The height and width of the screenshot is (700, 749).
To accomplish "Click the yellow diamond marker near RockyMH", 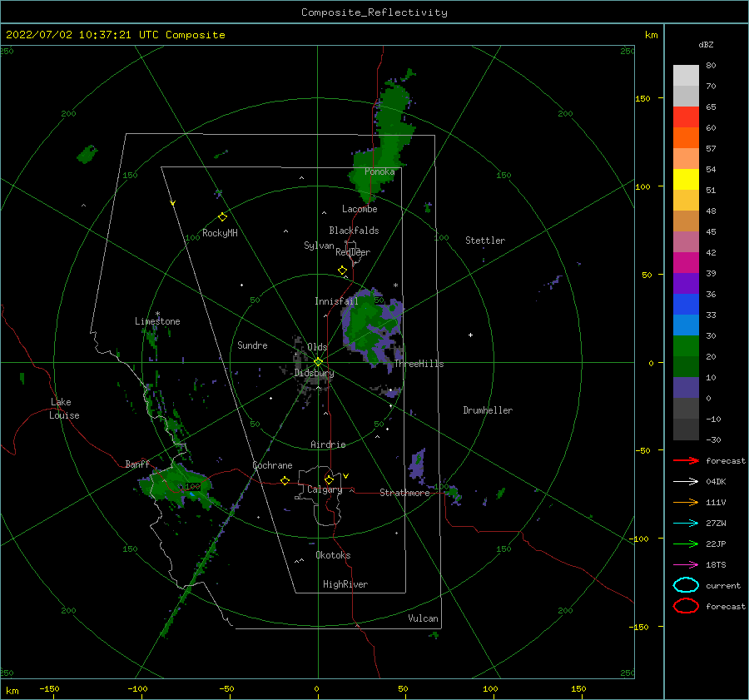I will point(222,217).
